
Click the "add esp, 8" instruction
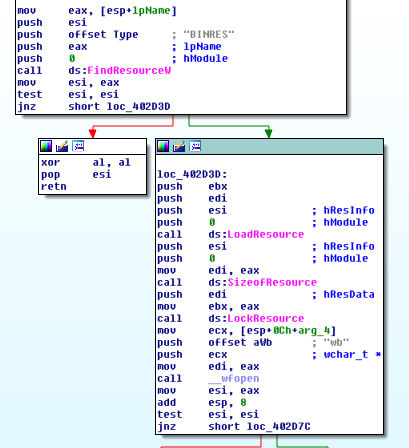point(202,402)
